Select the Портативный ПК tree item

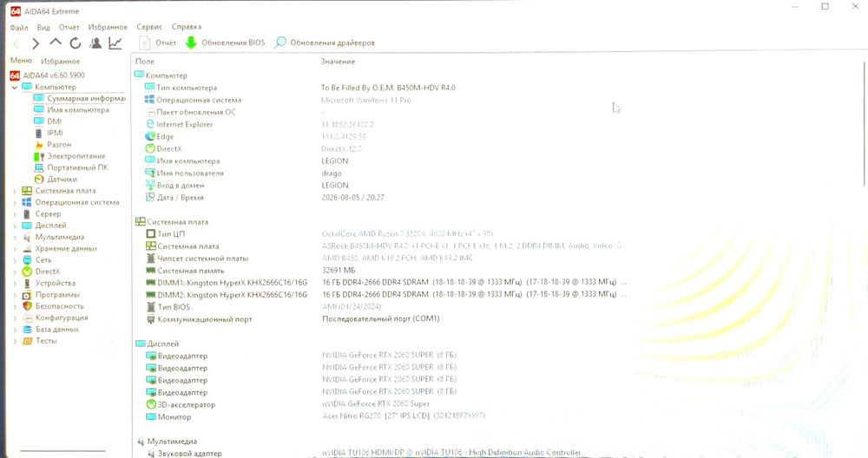(x=71, y=167)
